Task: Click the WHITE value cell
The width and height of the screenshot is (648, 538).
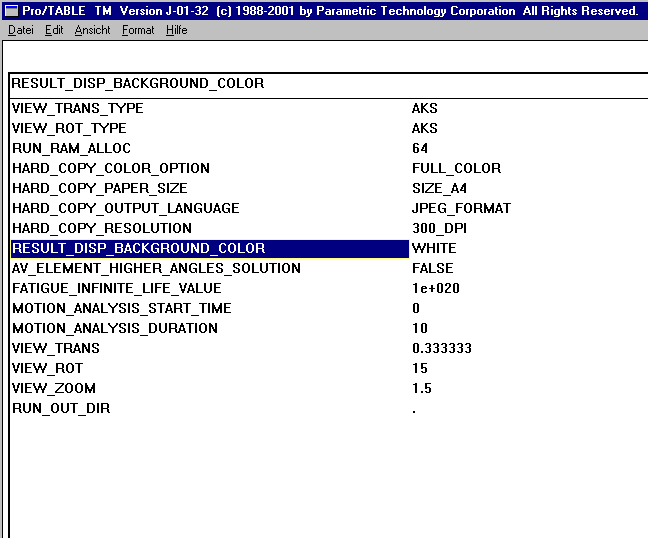Action: (x=434, y=248)
